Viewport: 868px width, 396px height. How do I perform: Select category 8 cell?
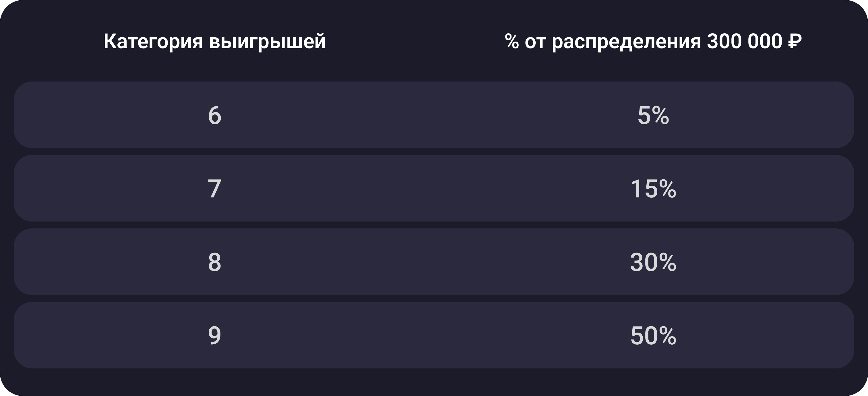[215, 262]
